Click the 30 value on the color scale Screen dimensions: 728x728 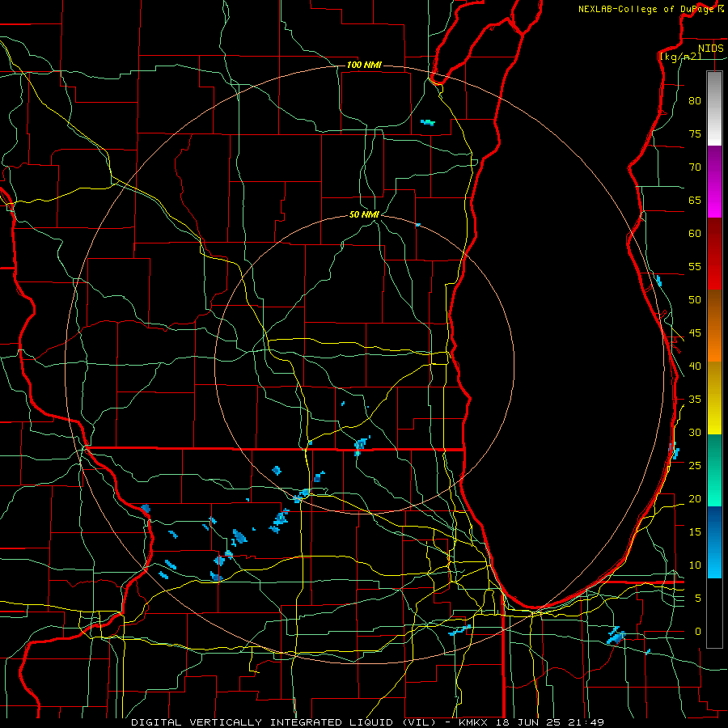click(x=695, y=433)
